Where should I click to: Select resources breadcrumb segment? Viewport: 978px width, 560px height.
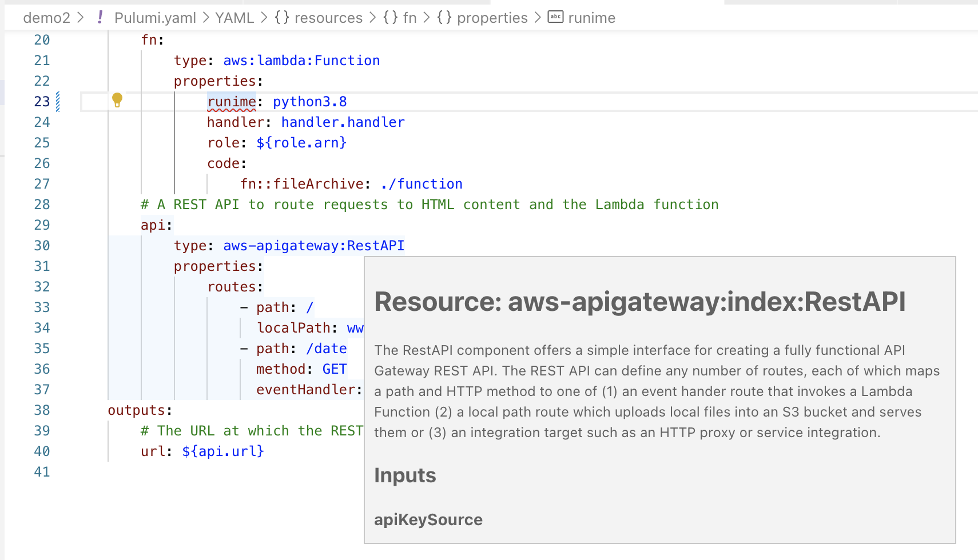pyautogui.click(x=328, y=18)
